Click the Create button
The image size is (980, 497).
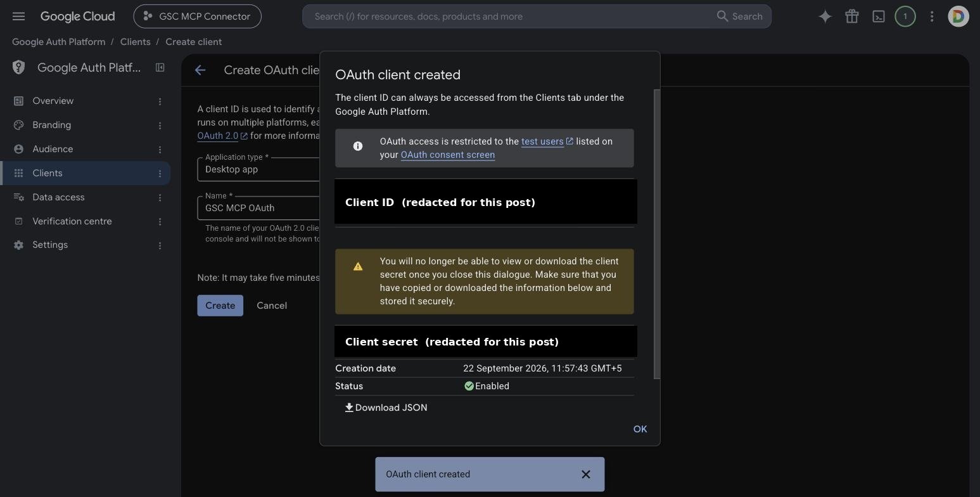220,306
